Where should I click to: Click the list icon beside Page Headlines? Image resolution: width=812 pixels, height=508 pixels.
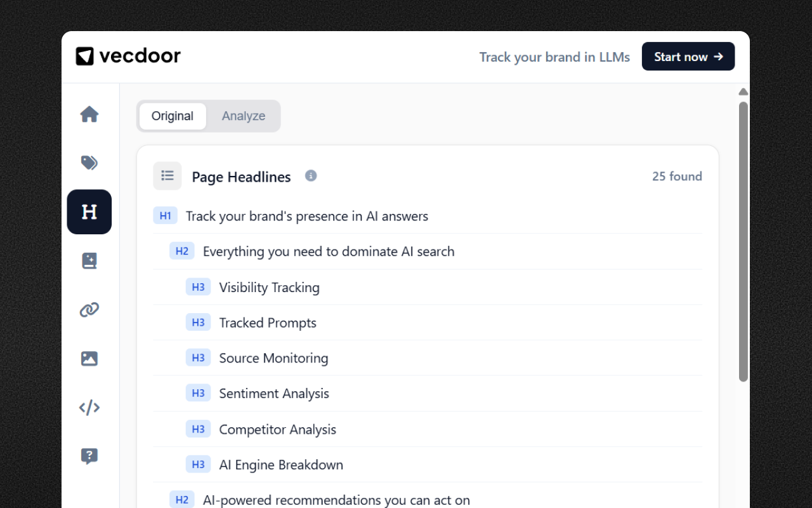click(167, 175)
